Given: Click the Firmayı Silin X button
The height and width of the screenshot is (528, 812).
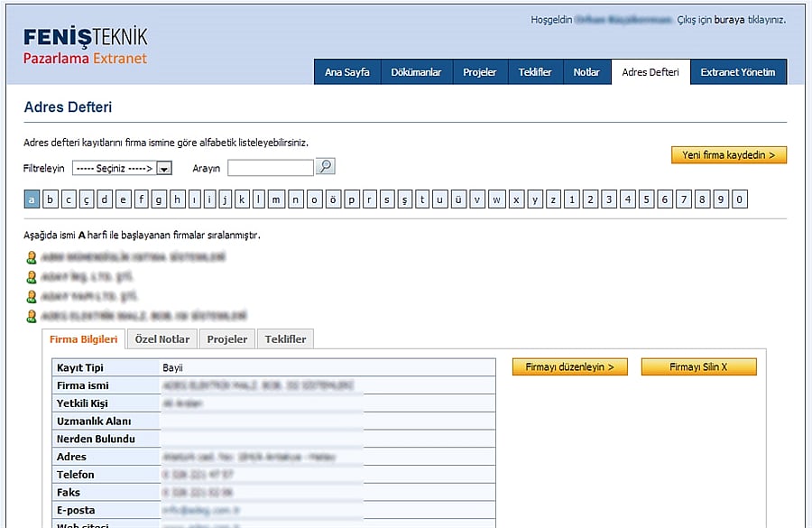Looking at the screenshot, I should click(x=698, y=366).
